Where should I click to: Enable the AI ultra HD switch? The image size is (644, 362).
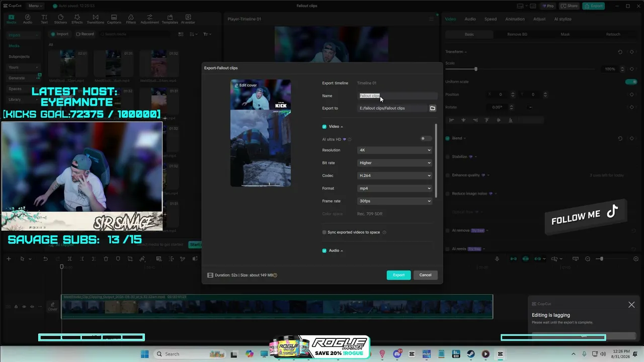[x=425, y=139]
